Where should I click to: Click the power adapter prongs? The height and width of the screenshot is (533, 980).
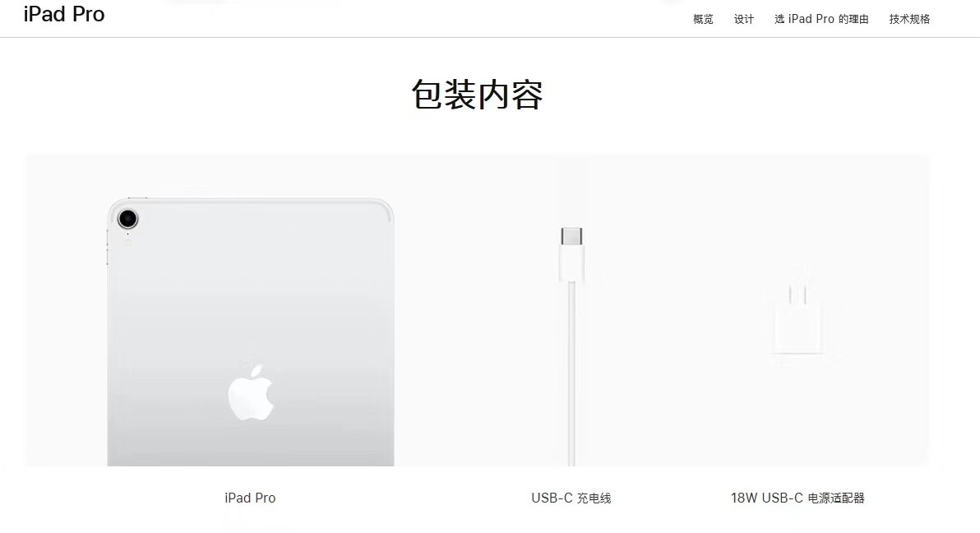(797, 294)
